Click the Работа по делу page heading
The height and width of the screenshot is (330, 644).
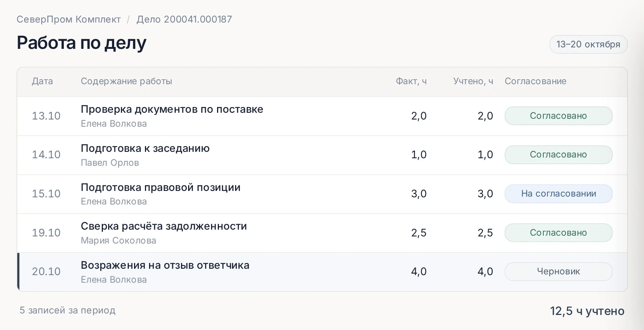click(x=81, y=43)
